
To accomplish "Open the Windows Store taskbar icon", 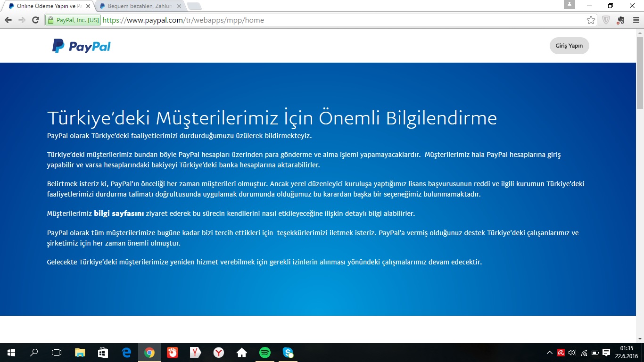I will coord(103,353).
